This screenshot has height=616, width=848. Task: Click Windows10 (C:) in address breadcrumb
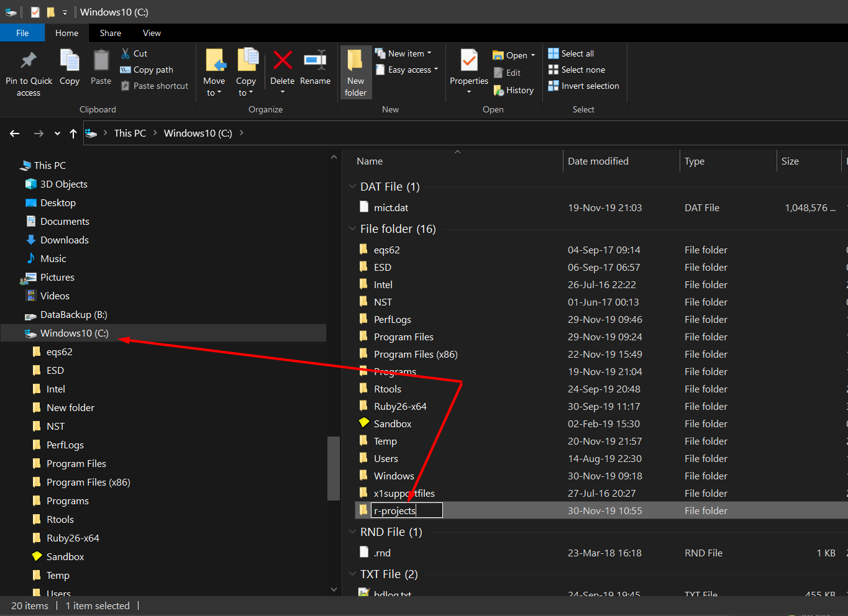[x=198, y=133]
